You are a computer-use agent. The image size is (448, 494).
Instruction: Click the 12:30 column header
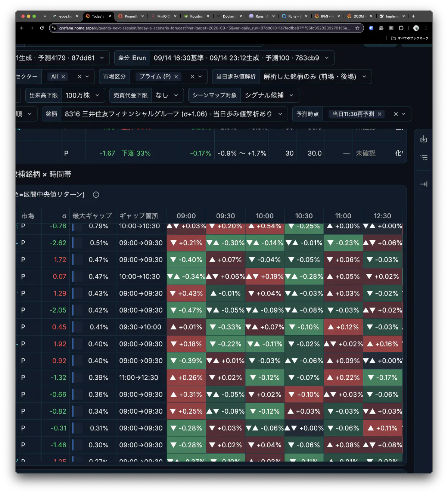point(383,216)
